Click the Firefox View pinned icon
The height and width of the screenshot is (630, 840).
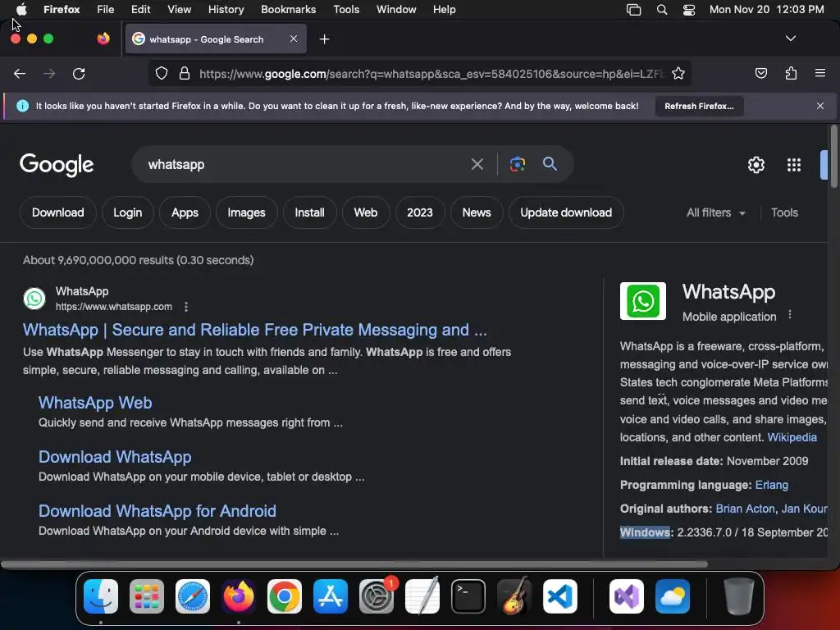103,39
